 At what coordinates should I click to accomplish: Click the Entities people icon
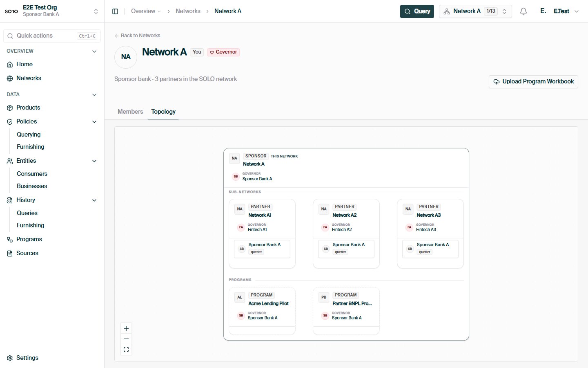coord(10,161)
